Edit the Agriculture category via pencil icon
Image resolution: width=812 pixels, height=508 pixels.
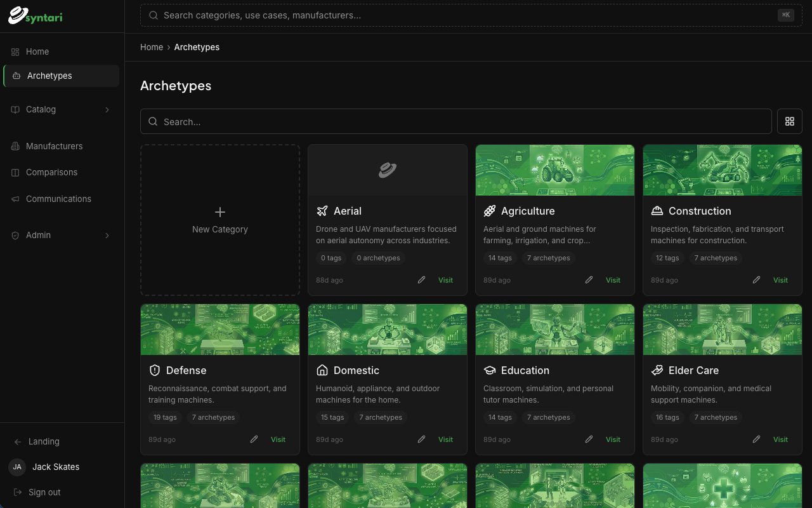pyautogui.click(x=589, y=280)
